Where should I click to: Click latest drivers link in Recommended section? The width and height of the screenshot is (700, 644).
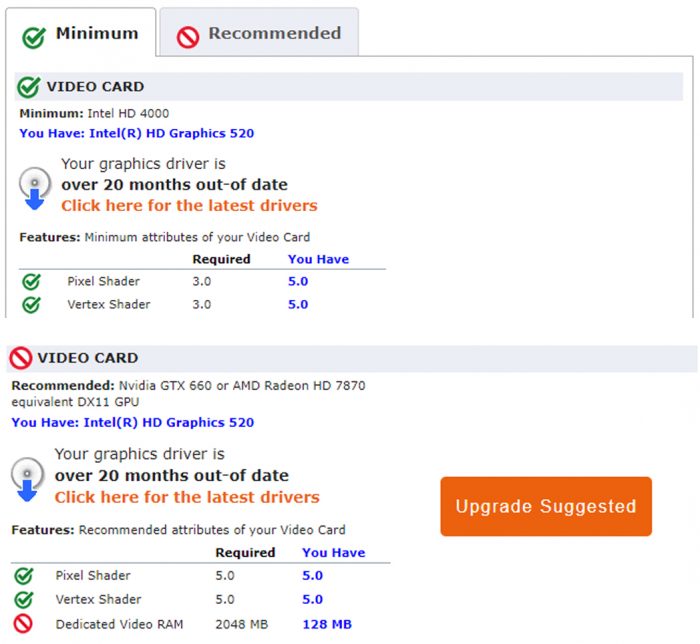tap(187, 497)
